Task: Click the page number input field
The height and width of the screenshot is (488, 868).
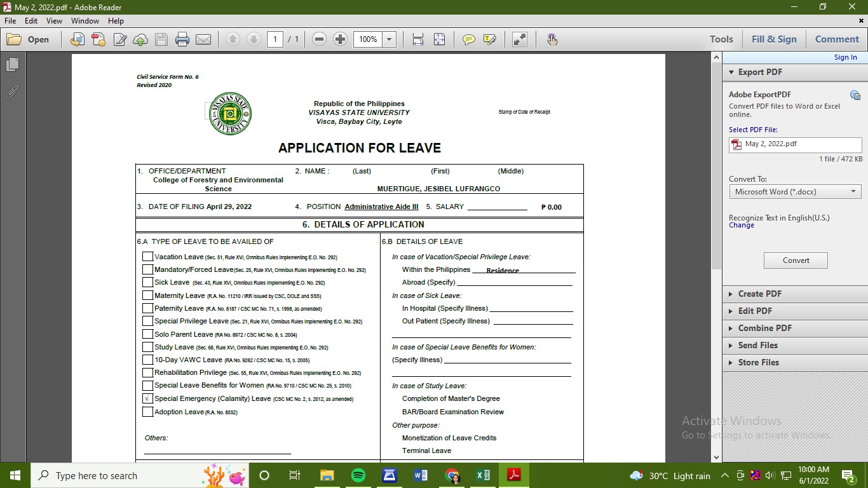Action: pyautogui.click(x=275, y=39)
